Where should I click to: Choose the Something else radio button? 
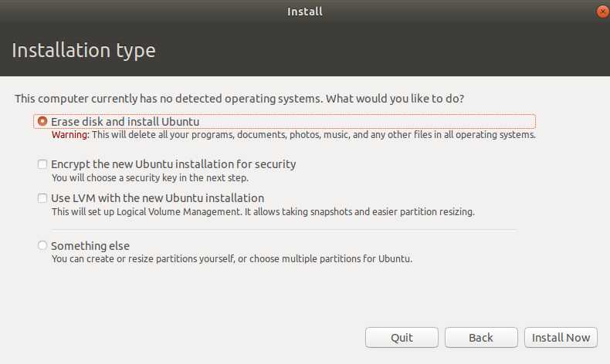42,246
